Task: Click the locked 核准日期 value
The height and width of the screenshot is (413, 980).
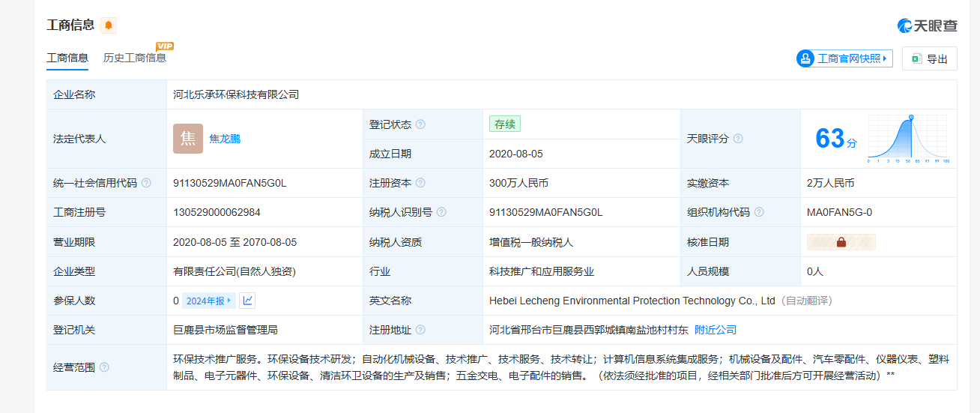Action: click(841, 242)
